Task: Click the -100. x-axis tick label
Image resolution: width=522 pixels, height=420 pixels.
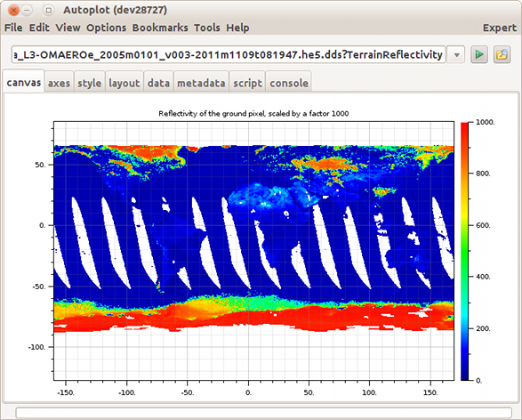Action: (x=126, y=392)
